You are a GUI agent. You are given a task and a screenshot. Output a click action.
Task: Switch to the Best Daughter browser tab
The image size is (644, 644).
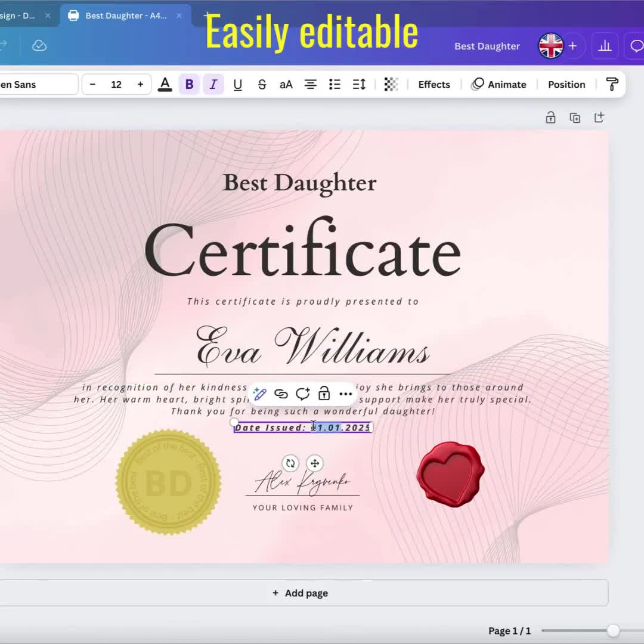click(125, 16)
